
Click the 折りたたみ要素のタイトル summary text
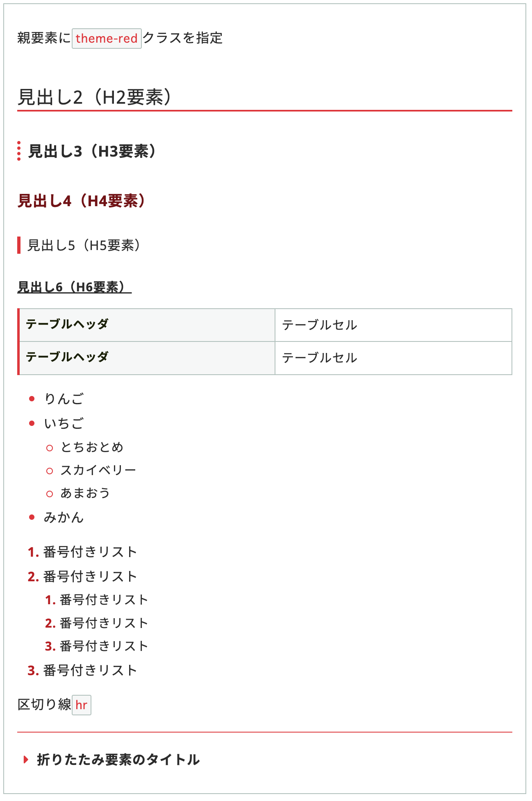point(118,760)
